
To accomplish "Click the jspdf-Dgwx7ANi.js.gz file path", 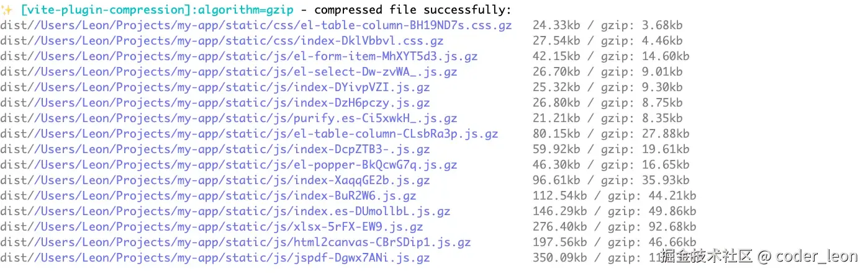I will (215, 258).
